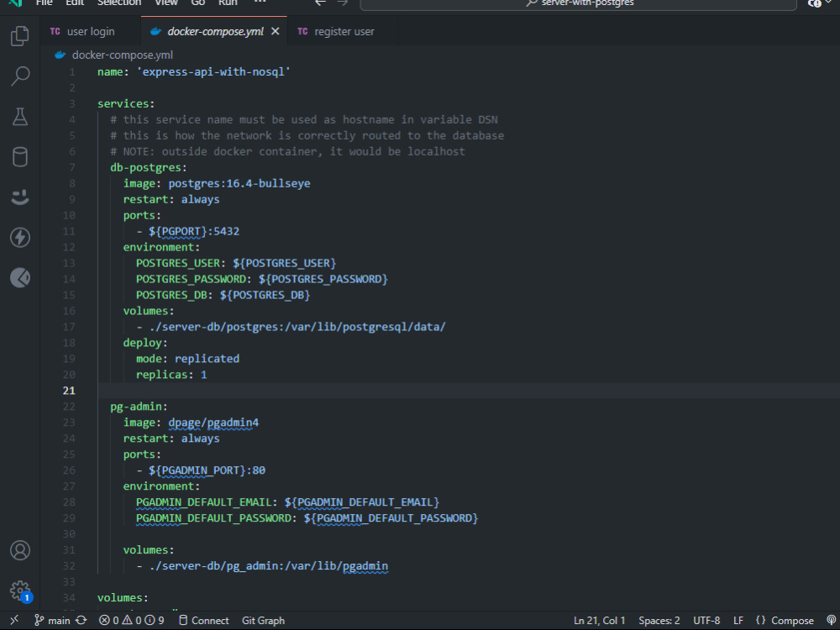The height and width of the screenshot is (630, 840).
Task: Open the Search view in activity bar
Action: [x=20, y=76]
